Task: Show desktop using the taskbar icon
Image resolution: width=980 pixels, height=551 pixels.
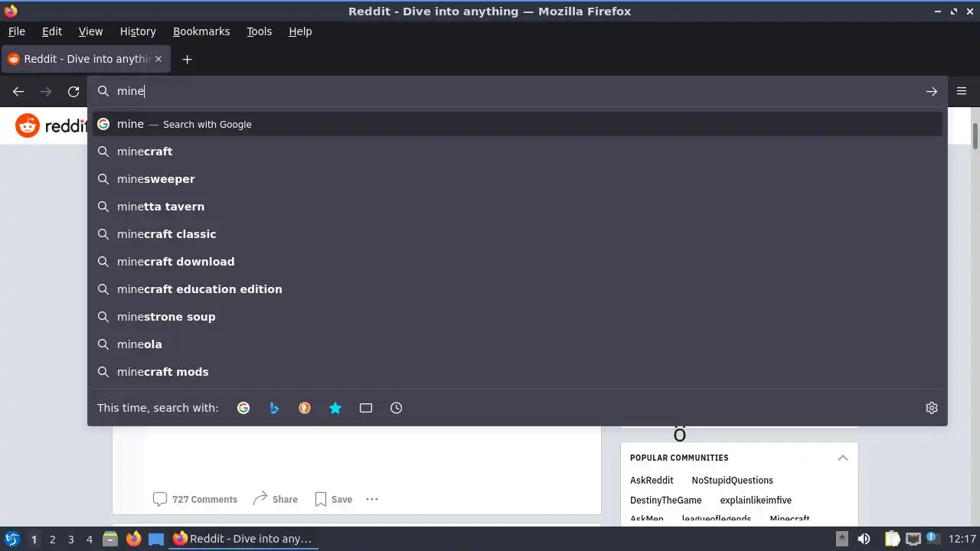Action: [x=156, y=539]
